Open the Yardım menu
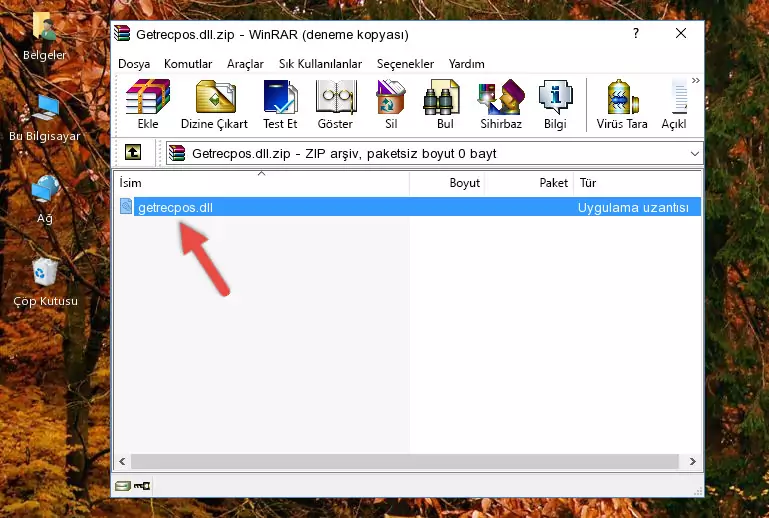The height and width of the screenshot is (518, 769). coord(466,64)
